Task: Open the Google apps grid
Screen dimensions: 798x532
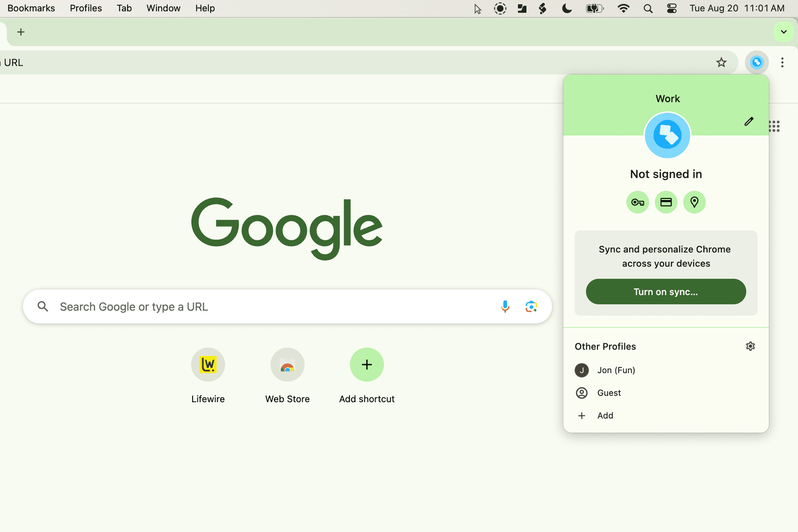Action: [x=775, y=127]
